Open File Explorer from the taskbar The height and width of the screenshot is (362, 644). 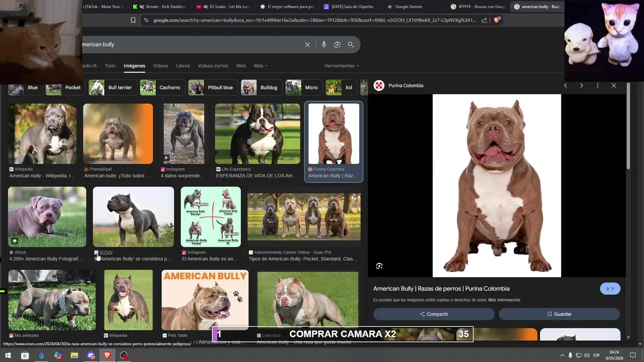74,355
